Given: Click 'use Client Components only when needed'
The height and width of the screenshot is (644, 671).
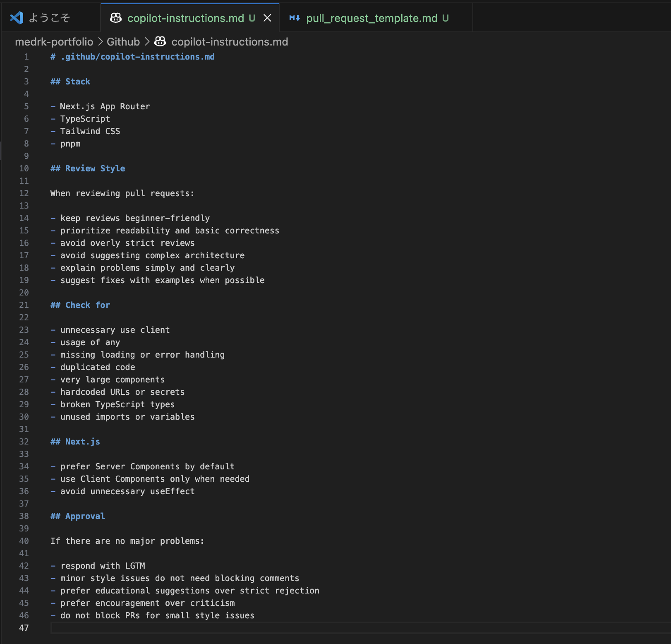Looking at the screenshot, I should [x=155, y=479].
